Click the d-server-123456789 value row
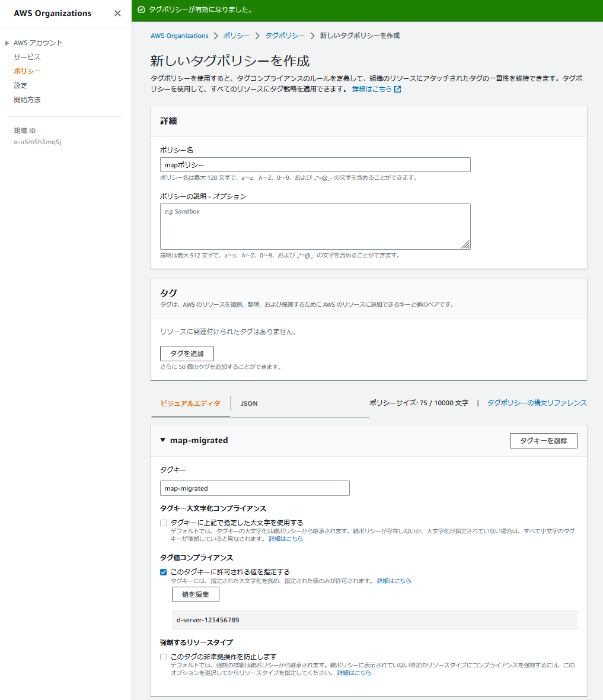This screenshot has height=700, width=603. [x=375, y=620]
